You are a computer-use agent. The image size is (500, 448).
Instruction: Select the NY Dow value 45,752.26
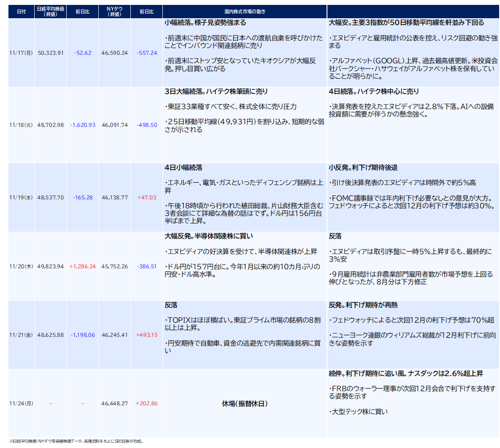coord(114,266)
